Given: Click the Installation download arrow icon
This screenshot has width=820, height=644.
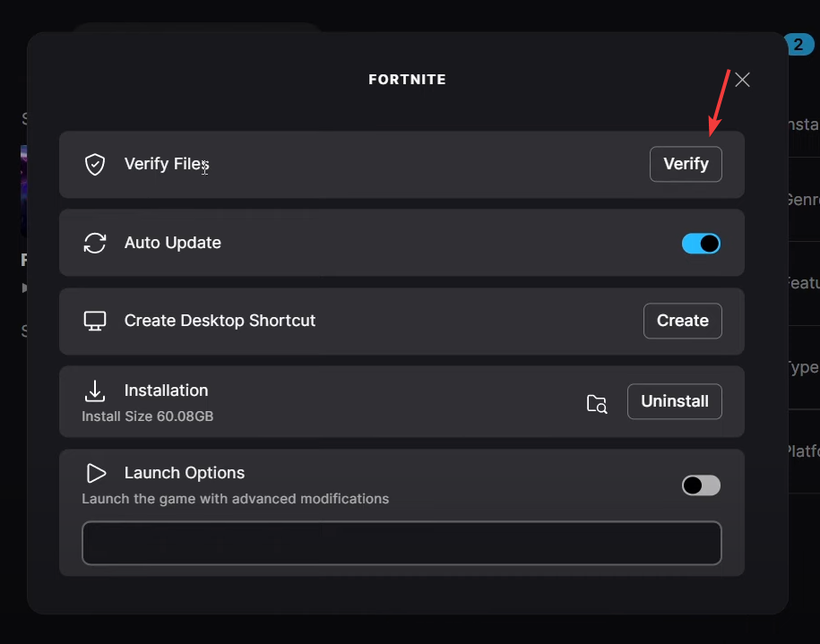Looking at the screenshot, I should tap(95, 391).
